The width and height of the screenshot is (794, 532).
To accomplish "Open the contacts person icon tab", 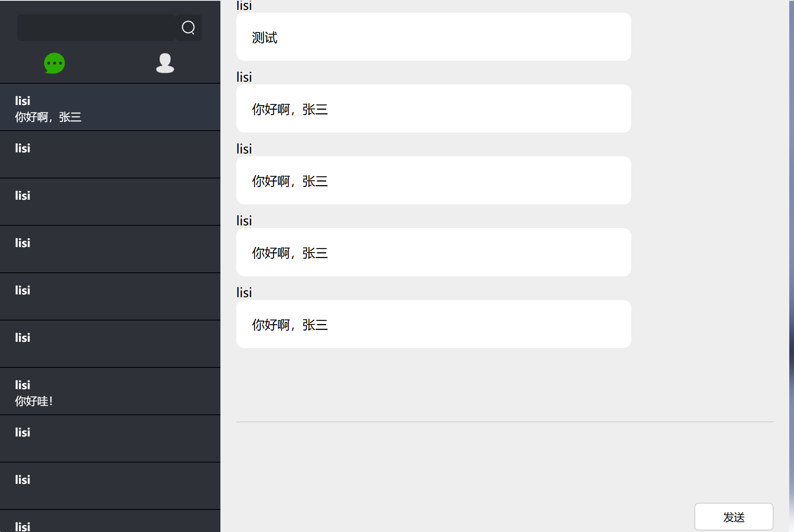I will [165, 63].
